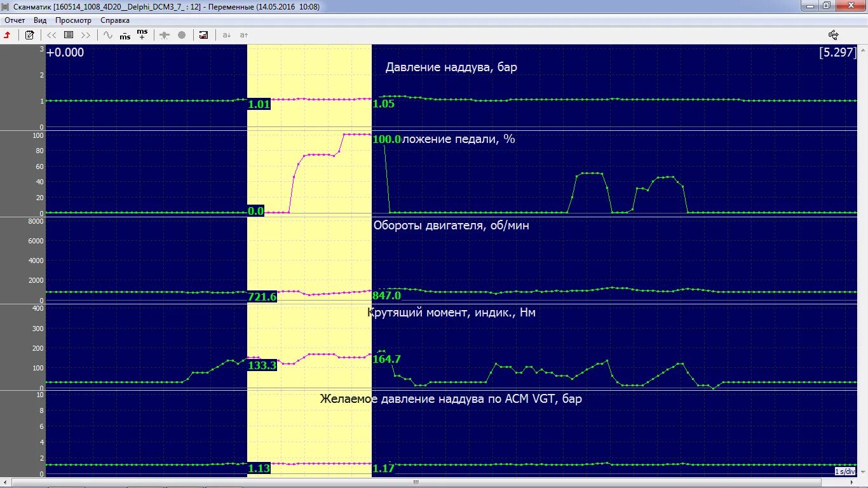This screenshot has height=488, width=868.
Task: Click the red up-arrow return icon
Action: pyautogui.click(x=8, y=35)
